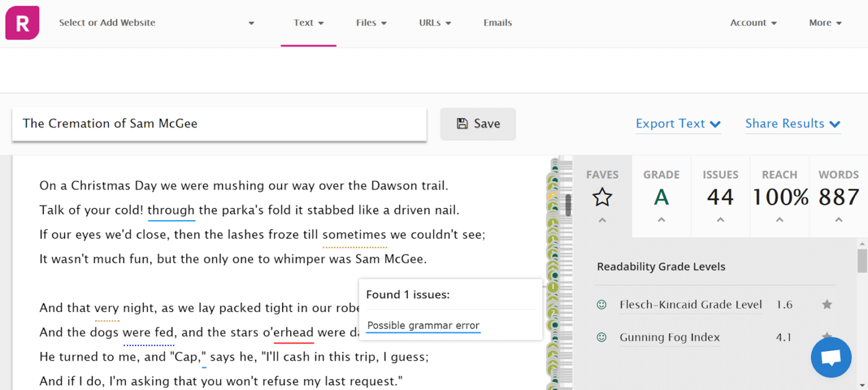
Task: Click the Save button
Action: coord(477,124)
